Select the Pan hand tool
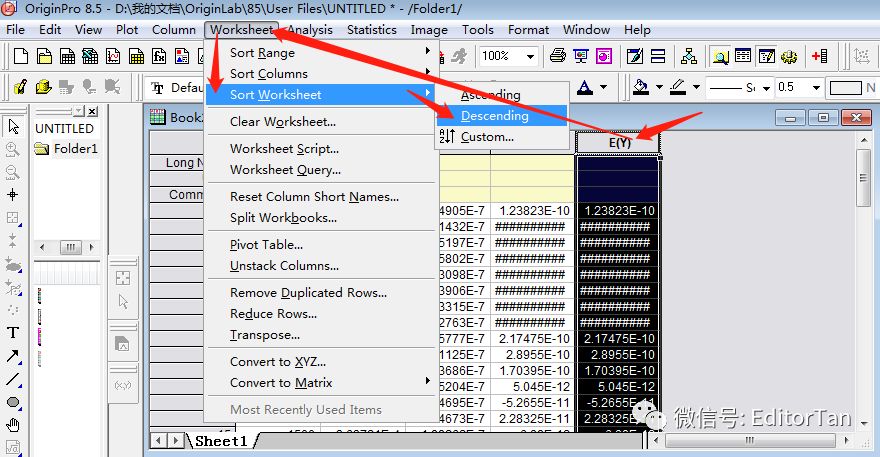 pos(13,425)
